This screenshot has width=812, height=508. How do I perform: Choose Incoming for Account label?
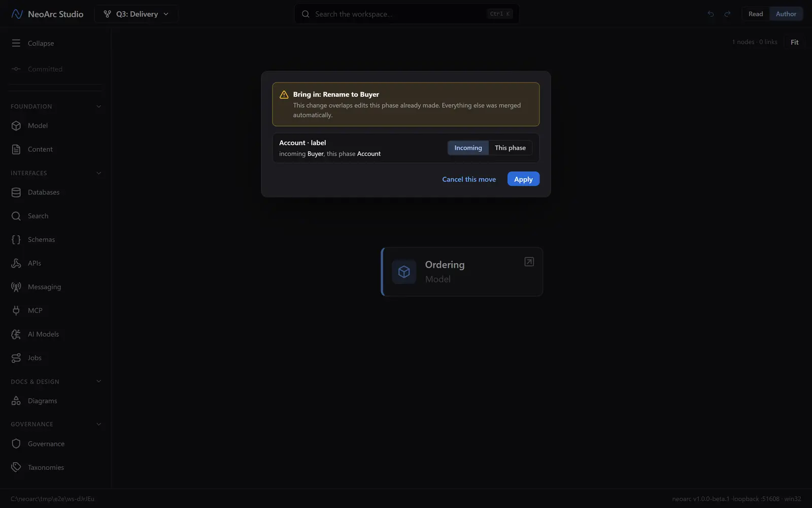pyautogui.click(x=468, y=148)
